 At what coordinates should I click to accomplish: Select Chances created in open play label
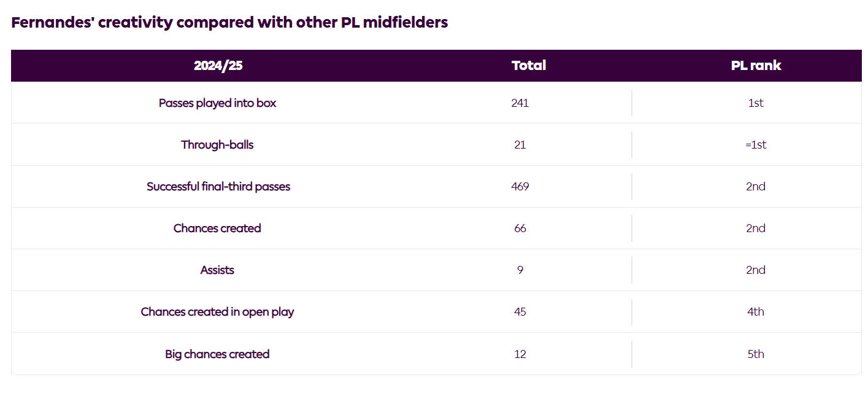click(217, 312)
